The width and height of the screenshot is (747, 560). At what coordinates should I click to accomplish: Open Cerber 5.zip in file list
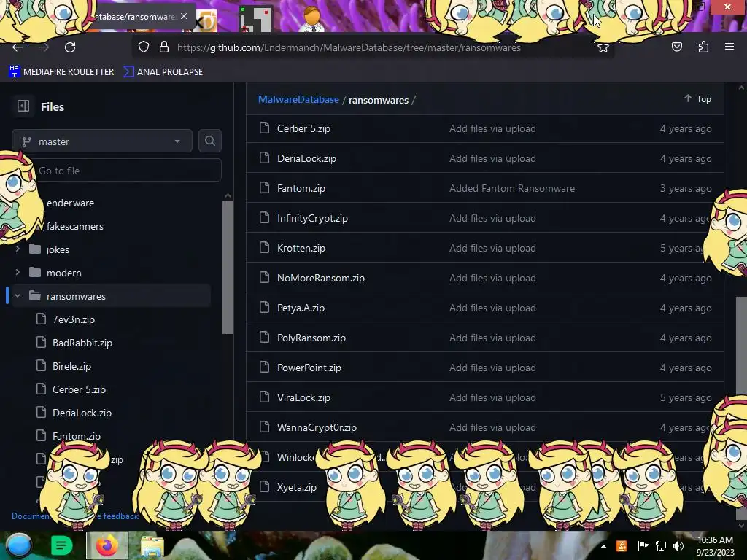click(x=303, y=128)
